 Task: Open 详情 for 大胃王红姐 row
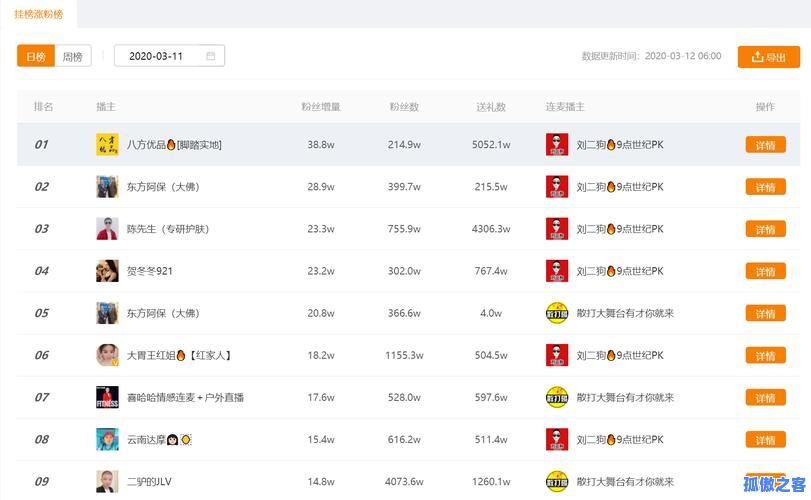pyautogui.click(x=765, y=355)
